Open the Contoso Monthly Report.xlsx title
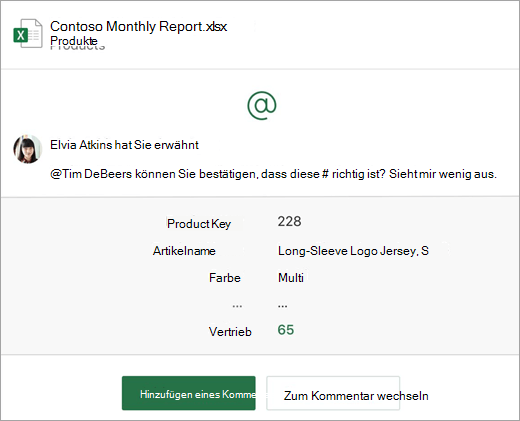This screenshot has height=421, width=520. point(138,26)
